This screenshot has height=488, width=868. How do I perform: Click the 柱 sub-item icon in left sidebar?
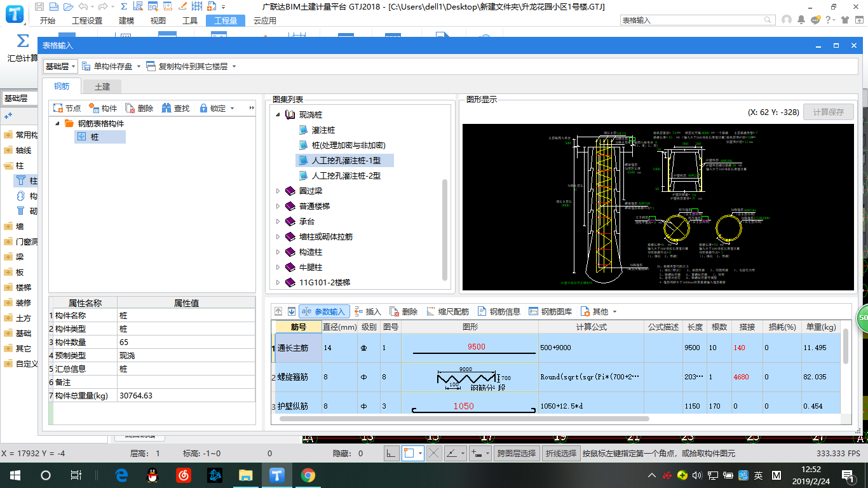21,181
